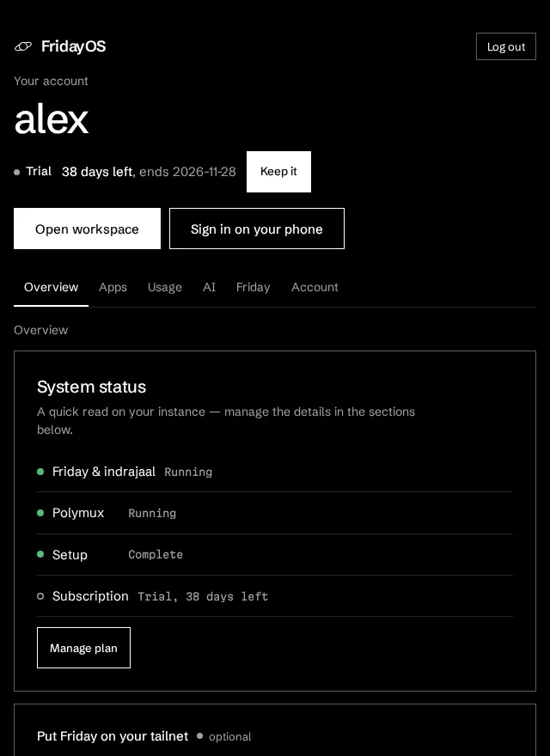Click the 'Running' status next to Polymux
550x756 pixels.
click(x=152, y=514)
